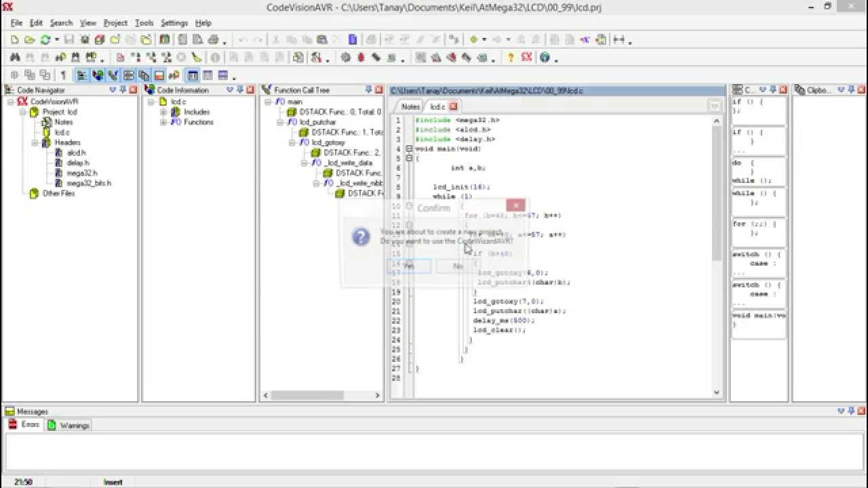
Task: Close the Confirm dialog
Action: coord(515,205)
